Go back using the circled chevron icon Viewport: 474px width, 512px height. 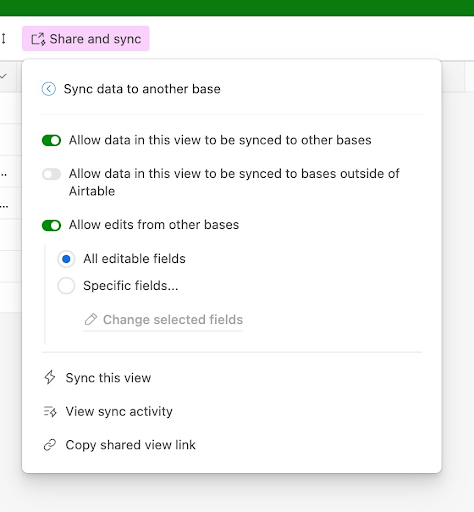[x=49, y=89]
